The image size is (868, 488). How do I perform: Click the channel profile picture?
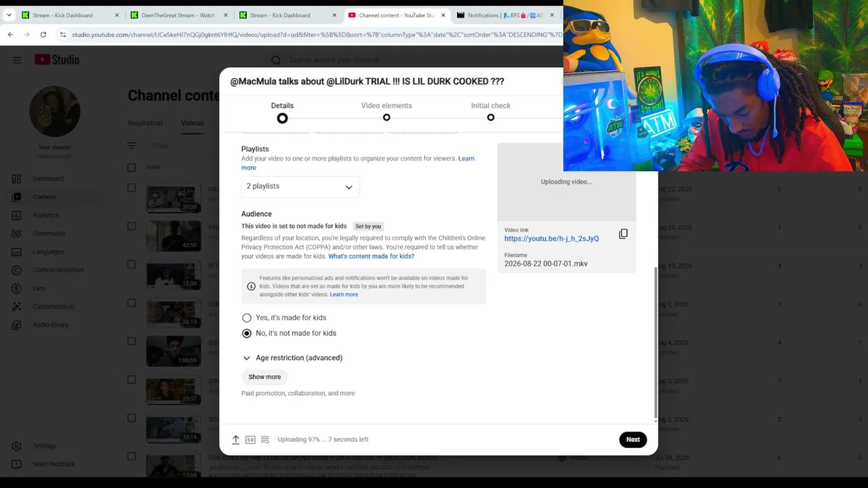(55, 111)
